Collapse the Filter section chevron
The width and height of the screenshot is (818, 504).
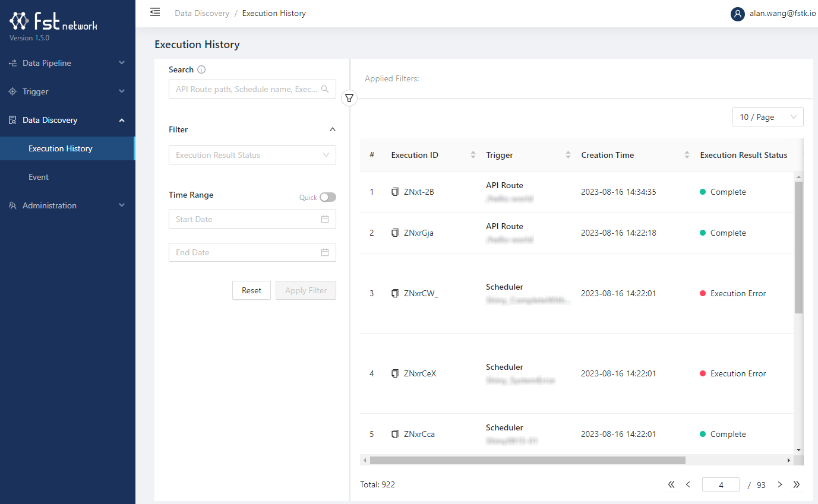333,129
